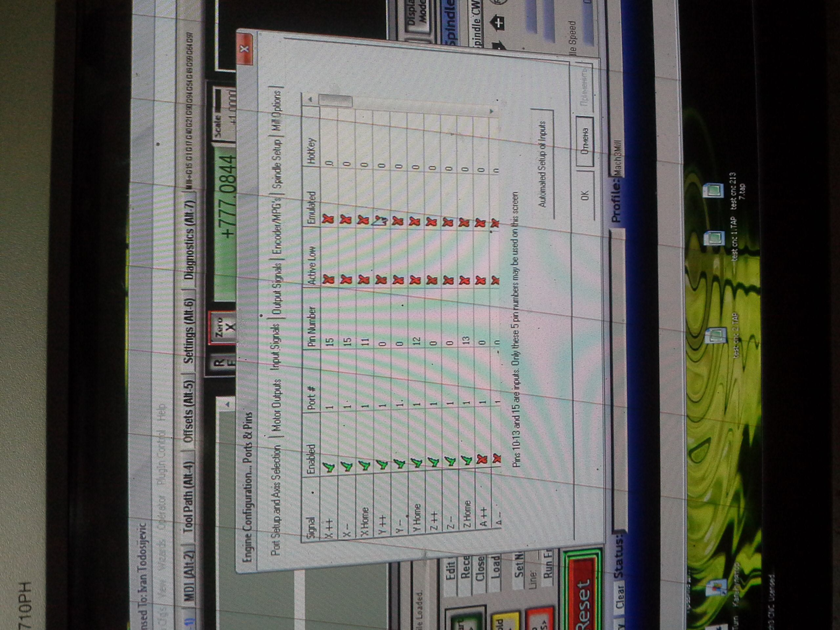Viewport: 840px width, 630px height.
Task: Click Pin Number cell for Y Home
Action: point(417,341)
